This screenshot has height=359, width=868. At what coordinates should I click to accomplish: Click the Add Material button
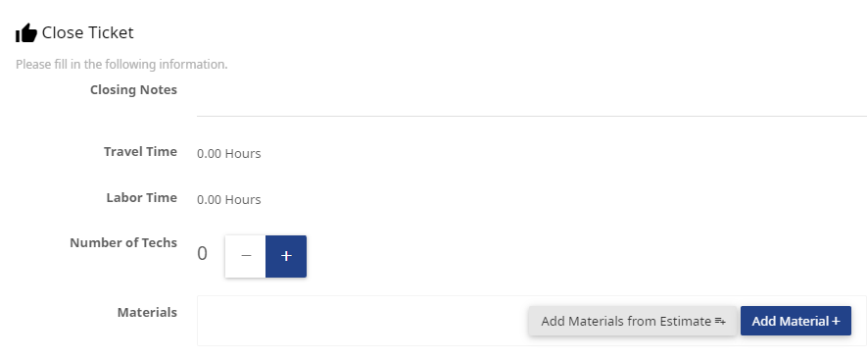point(796,321)
